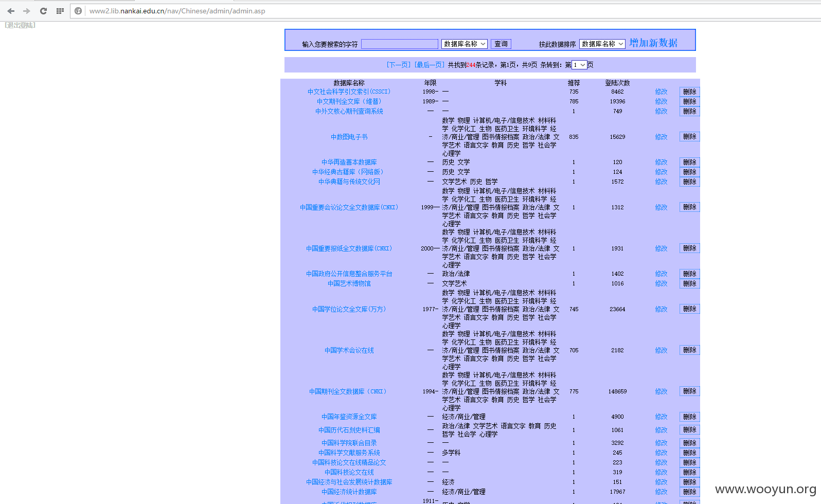Click 修改 for 中国学术会议在线
821x504 pixels.
pos(662,350)
